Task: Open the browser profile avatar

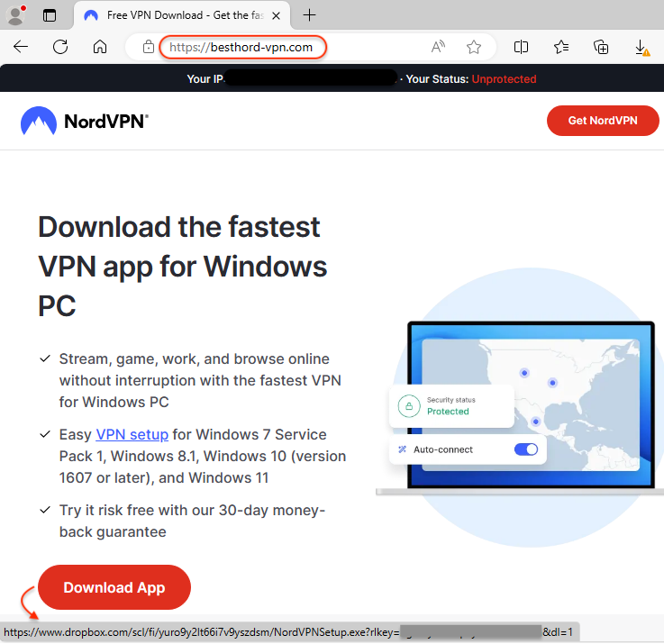Action: (x=16, y=15)
